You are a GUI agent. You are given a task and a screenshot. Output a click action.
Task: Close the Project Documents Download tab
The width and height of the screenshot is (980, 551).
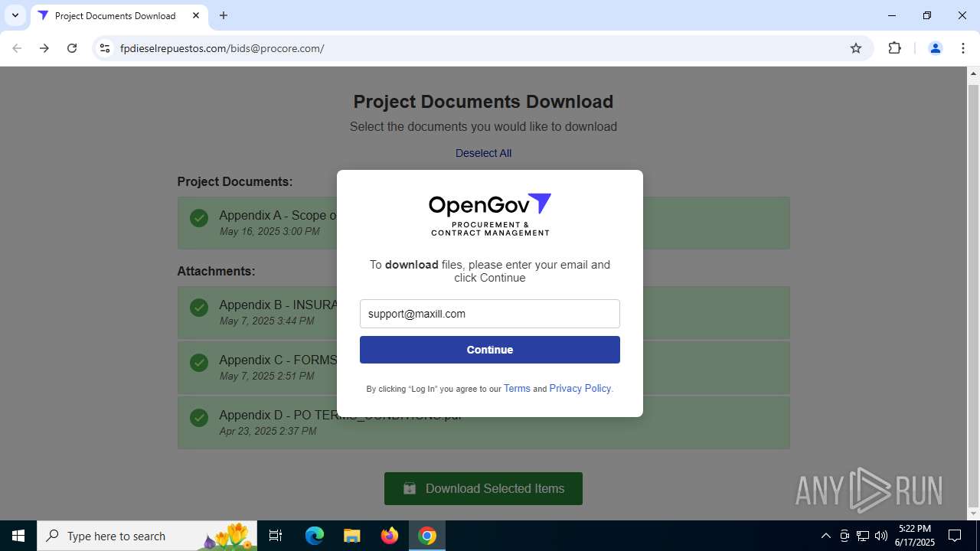[x=196, y=15]
